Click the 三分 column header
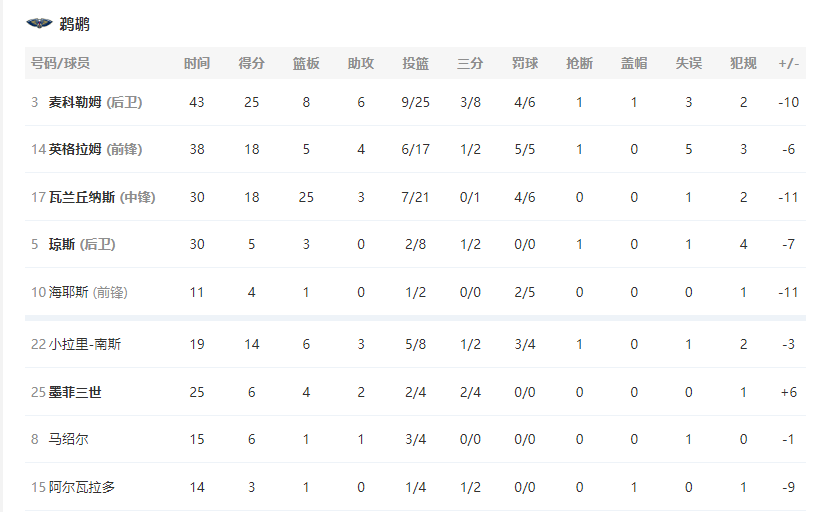The width and height of the screenshot is (827, 512). click(x=470, y=63)
